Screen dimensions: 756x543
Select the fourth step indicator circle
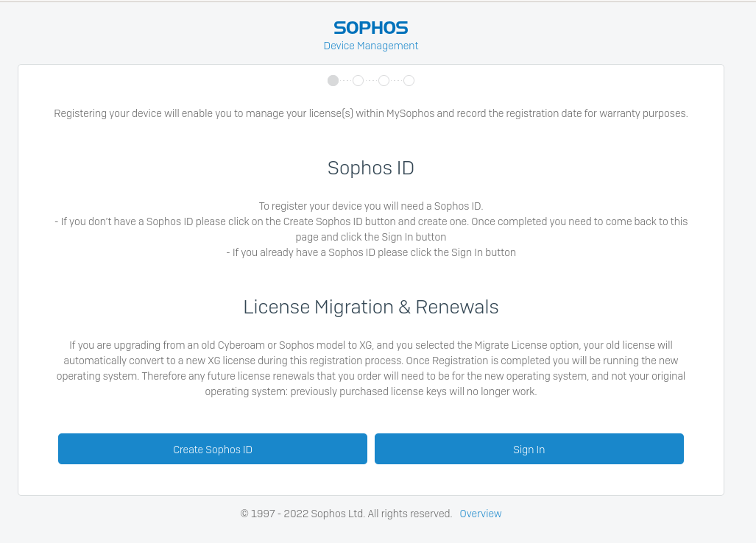coord(409,81)
